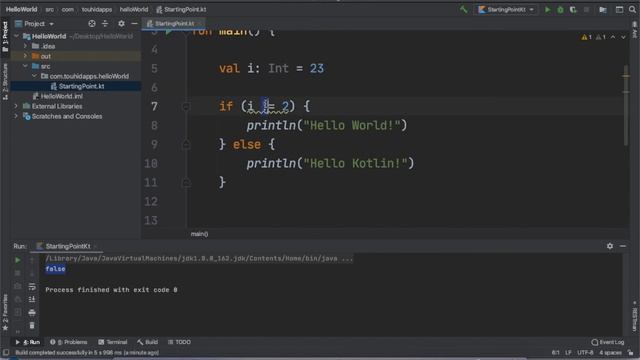Click the stop process toolbar icon

586,9
